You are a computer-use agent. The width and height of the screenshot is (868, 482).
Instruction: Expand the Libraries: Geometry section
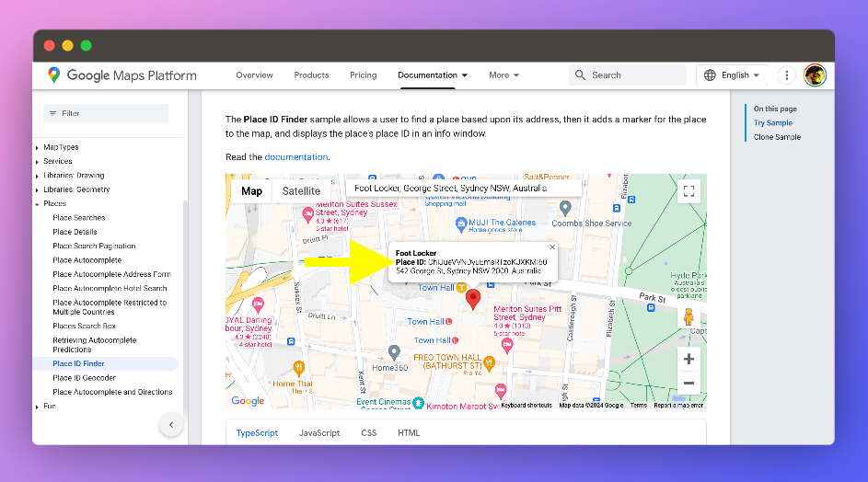point(37,189)
